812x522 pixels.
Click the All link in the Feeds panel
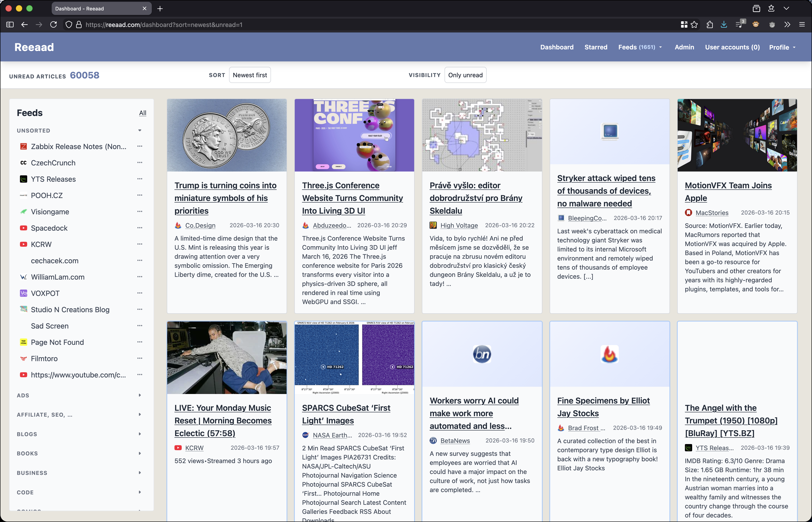tap(143, 113)
